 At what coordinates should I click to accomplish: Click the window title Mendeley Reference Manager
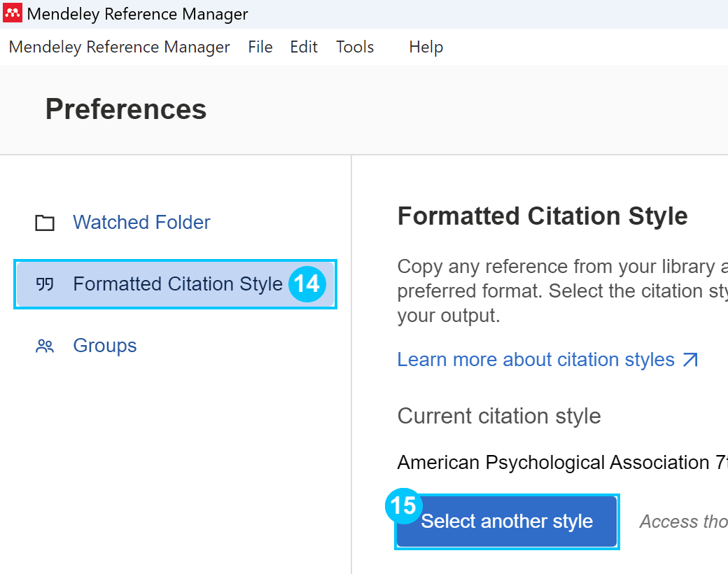137,14
